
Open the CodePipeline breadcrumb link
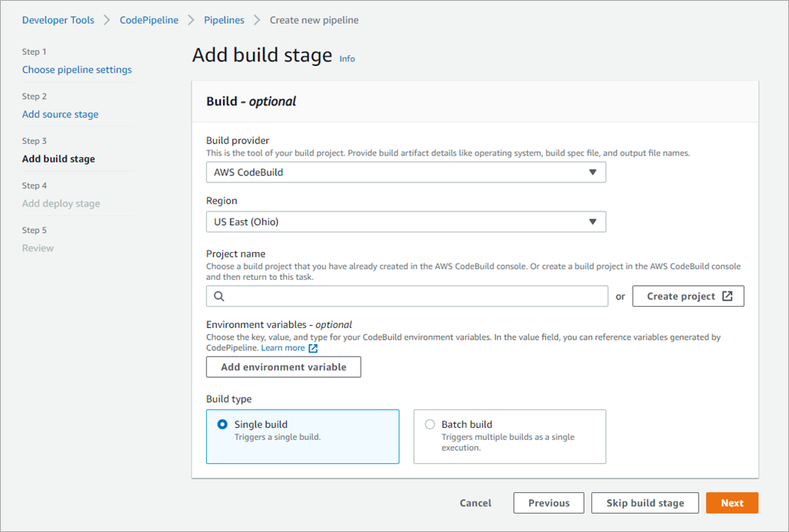pyautogui.click(x=149, y=20)
